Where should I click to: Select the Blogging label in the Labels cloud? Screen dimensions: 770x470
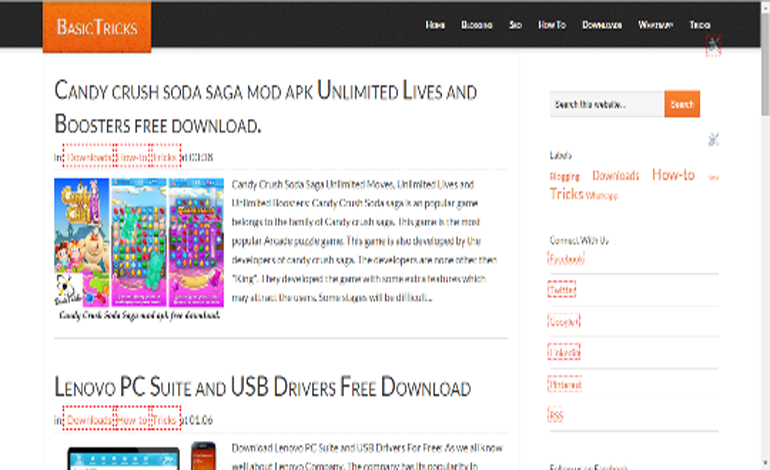pyautogui.click(x=564, y=176)
